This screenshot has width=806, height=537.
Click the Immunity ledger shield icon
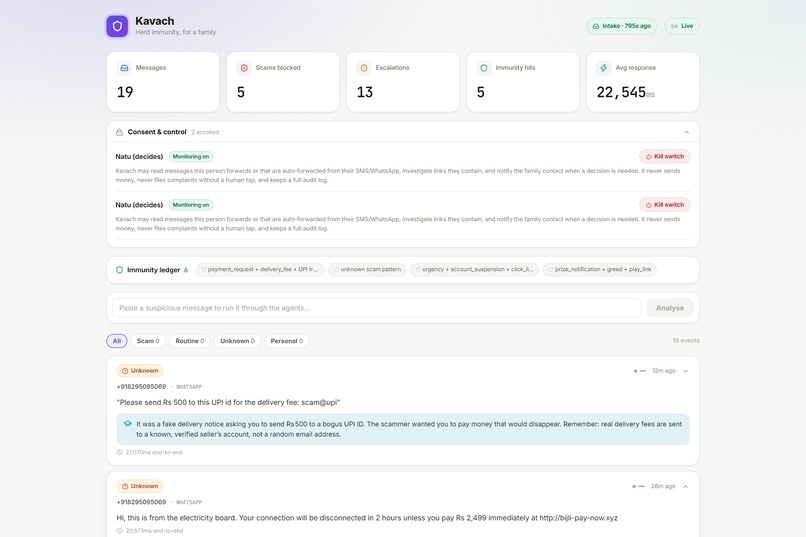point(119,270)
